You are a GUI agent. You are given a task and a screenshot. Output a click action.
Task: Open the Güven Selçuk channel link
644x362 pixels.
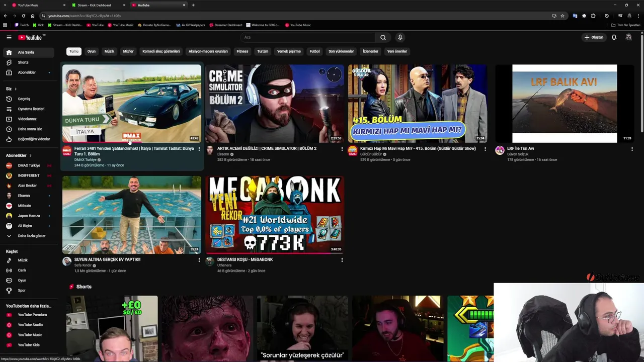tap(518, 154)
